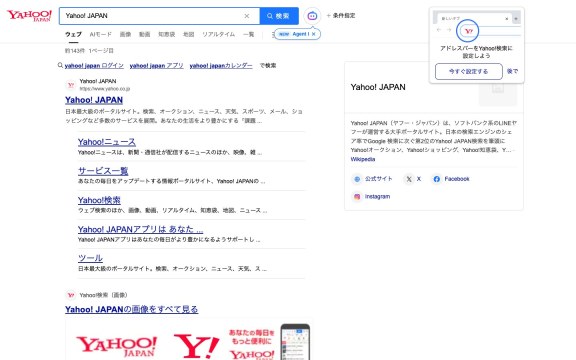The width and height of the screenshot is (576, 360).
Task: Click the アドレスバーをYahoo!検索に設定しよう message
Action: point(476,52)
